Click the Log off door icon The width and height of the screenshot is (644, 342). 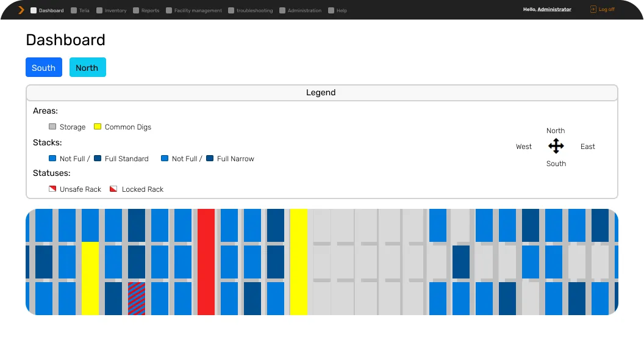point(593,10)
